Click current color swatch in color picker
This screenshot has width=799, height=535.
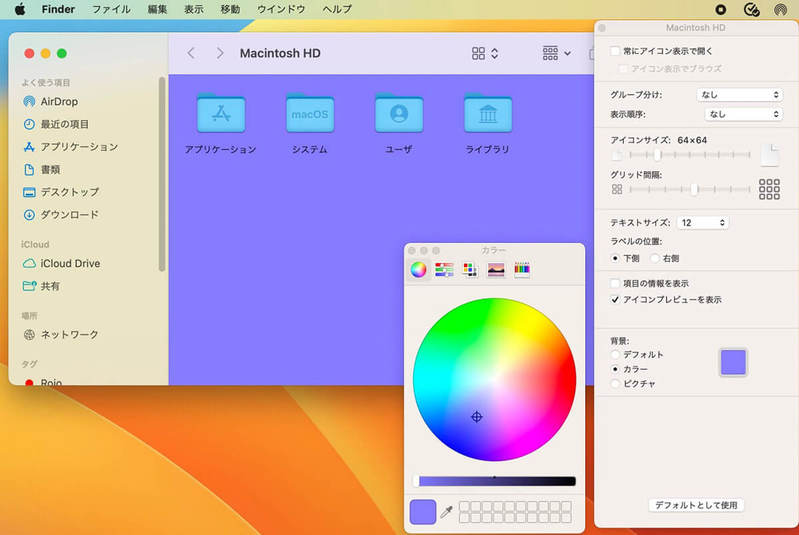pyautogui.click(x=423, y=512)
